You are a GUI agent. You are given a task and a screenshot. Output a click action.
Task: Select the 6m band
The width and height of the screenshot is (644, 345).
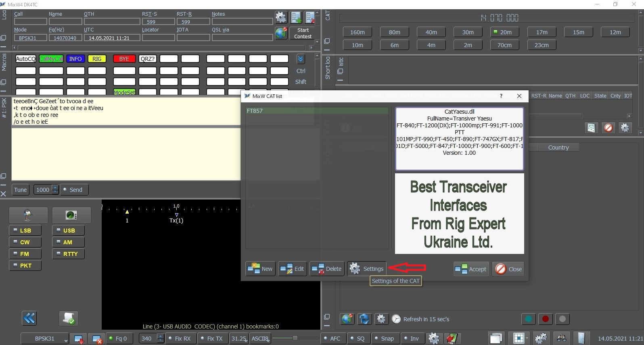(395, 45)
